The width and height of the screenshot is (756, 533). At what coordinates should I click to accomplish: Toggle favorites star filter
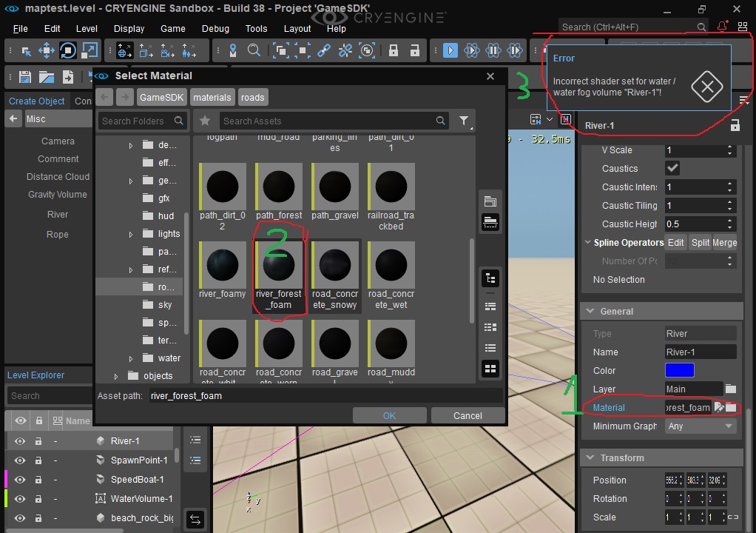[x=205, y=121]
